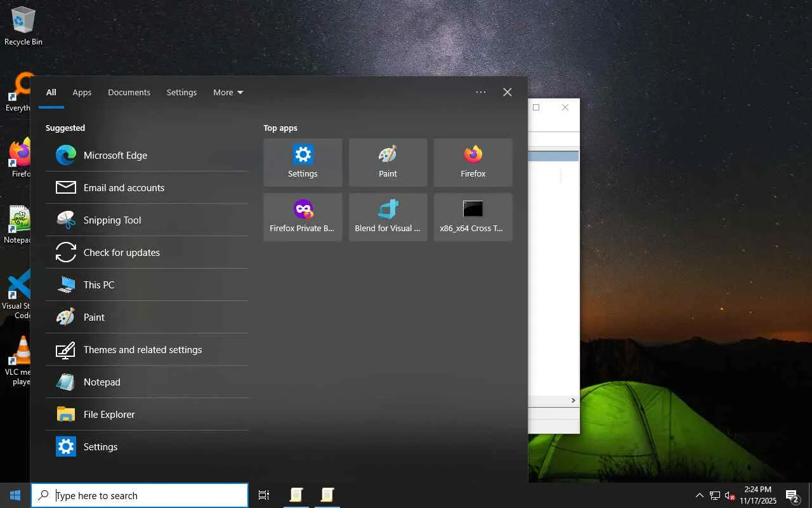Open the network status tray icon
Image resolution: width=812 pixels, height=508 pixels.
pyautogui.click(x=715, y=495)
